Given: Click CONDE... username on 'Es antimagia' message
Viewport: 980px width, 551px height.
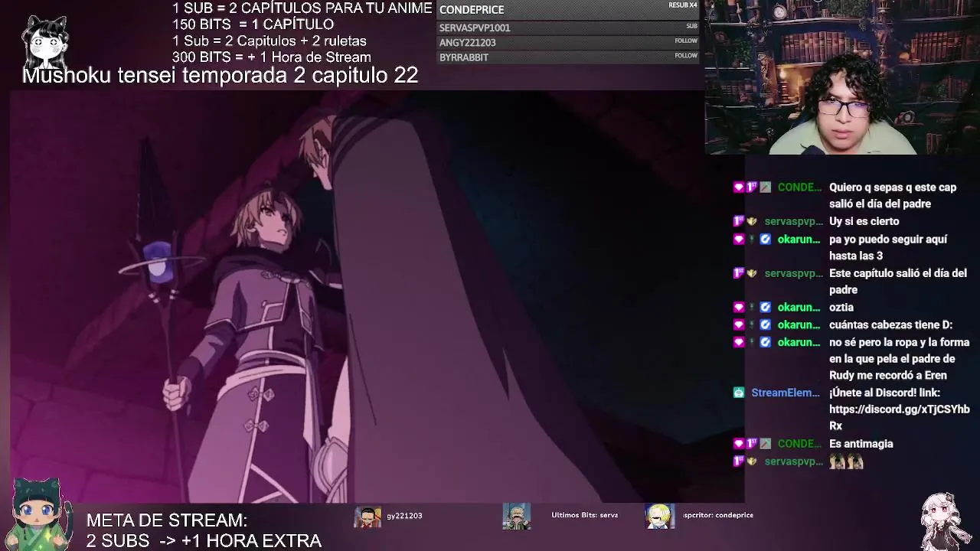Looking at the screenshot, I should (x=799, y=444).
